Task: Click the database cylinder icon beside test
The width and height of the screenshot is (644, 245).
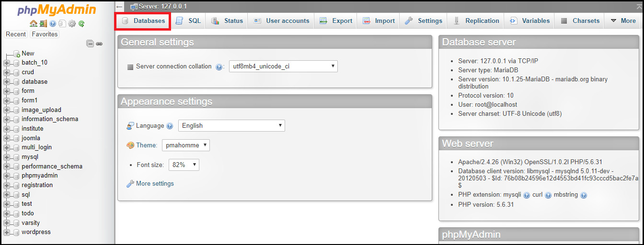Action: coord(17,204)
